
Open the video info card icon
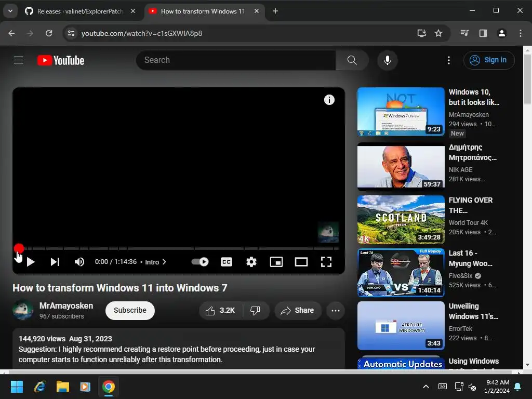point(329,100)
